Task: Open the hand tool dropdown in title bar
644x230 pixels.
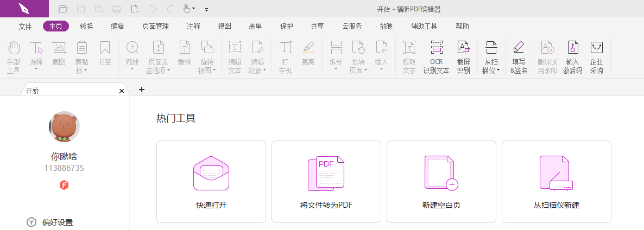Action: (193, 9)
